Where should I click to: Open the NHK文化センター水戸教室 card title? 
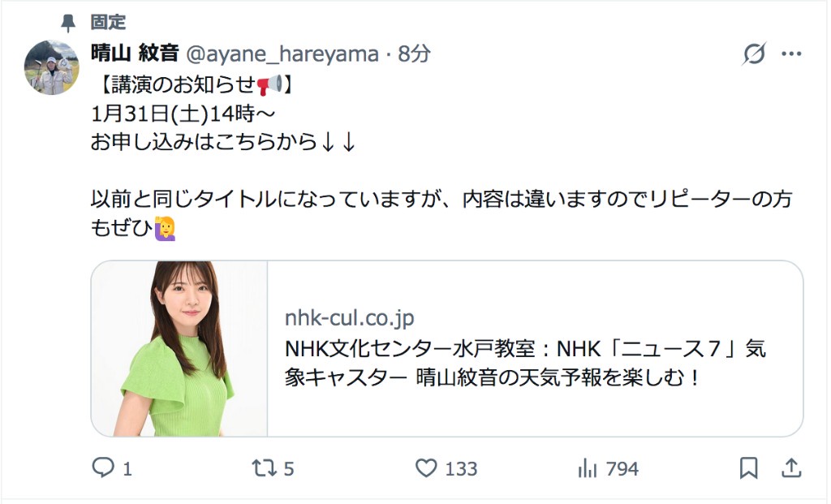coord(525,363)
